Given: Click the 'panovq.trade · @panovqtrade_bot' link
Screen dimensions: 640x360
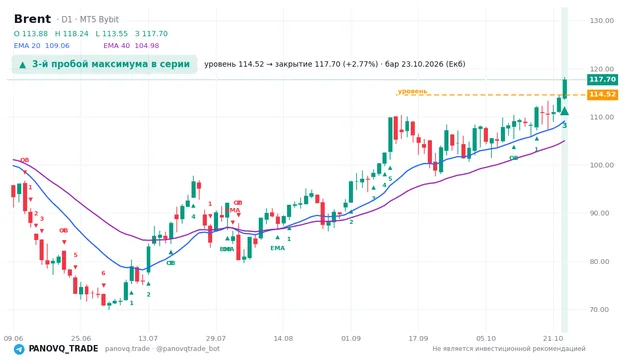Looking at the screenshot, I should (x=162, y=349).
